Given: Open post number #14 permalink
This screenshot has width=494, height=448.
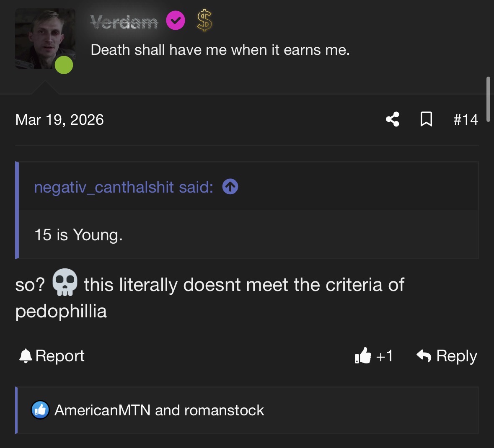Looking at the screenshot, I should pyautogui.click(x=466, y=120).
